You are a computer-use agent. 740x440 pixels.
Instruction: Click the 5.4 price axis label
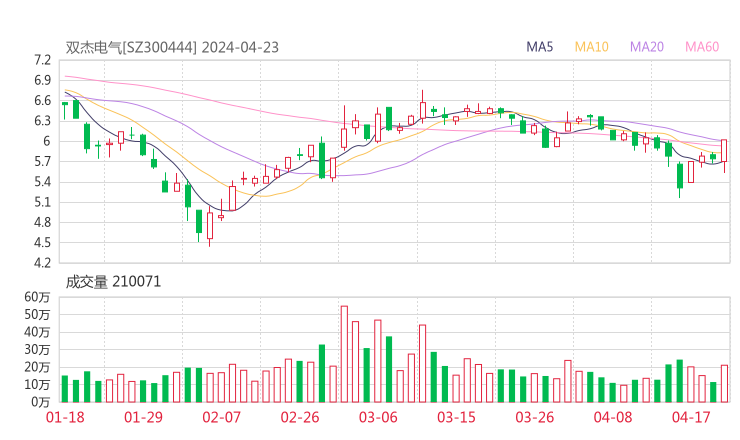[42, 182]
